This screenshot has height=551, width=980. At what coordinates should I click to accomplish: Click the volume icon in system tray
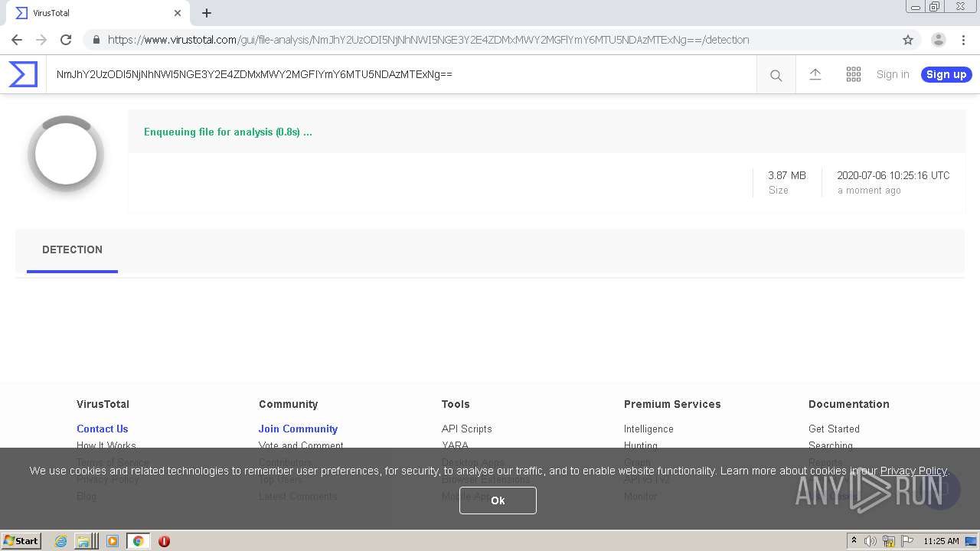point(871,541)
